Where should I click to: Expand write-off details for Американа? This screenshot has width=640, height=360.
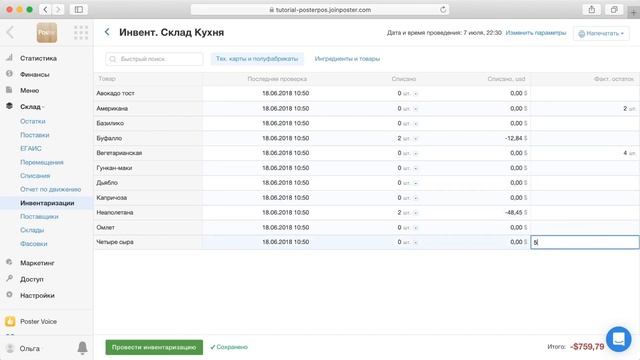pyautogui.click(x=416, y=109)
